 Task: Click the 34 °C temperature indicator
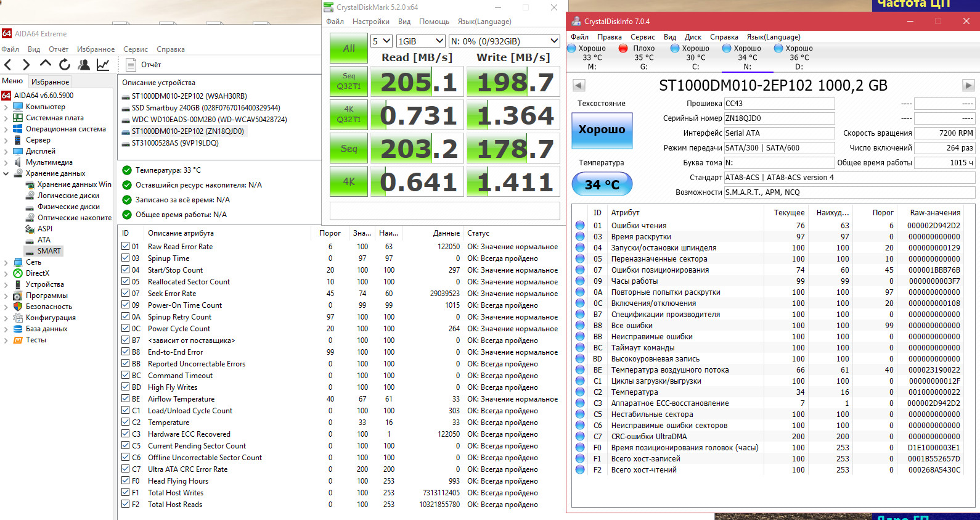[602, 184]
